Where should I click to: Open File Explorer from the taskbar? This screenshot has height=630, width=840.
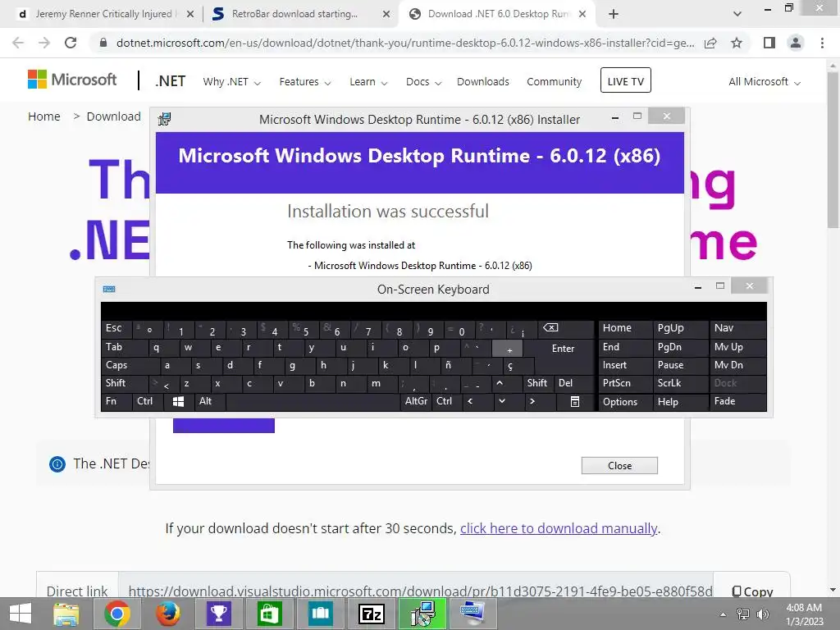66,614
